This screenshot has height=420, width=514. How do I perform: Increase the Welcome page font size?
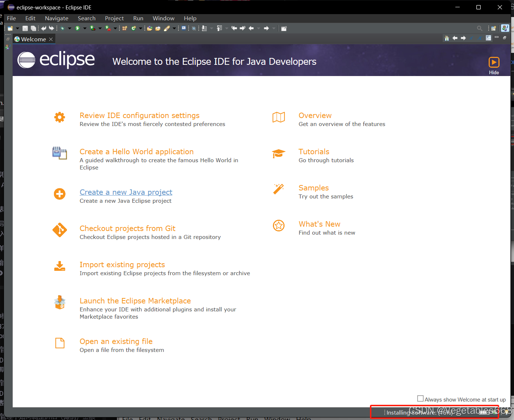tap(480, 38)
